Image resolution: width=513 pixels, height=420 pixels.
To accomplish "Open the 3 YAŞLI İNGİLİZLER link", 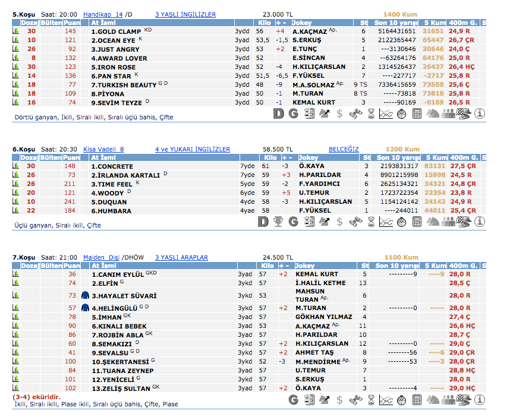I will coord(185,14).
